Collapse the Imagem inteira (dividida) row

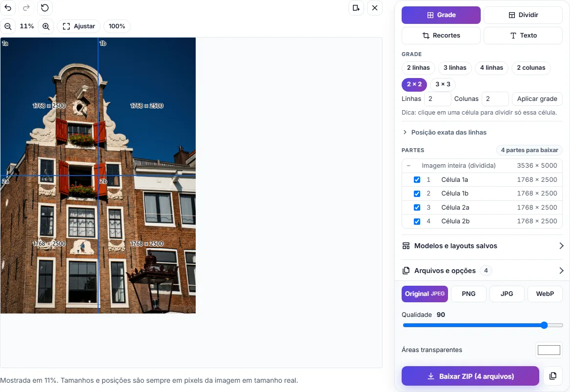coord(408,166)
